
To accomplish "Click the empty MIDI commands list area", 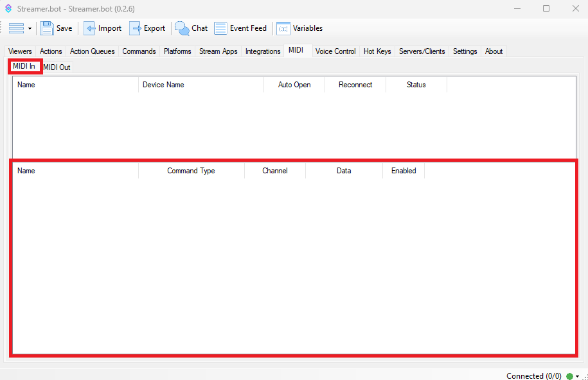I will (293, 263).
